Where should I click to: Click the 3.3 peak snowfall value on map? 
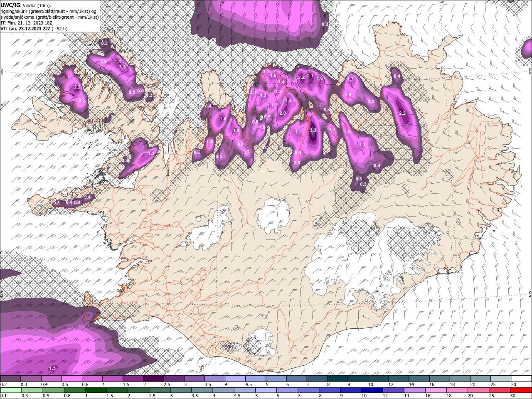coord(313,130)
